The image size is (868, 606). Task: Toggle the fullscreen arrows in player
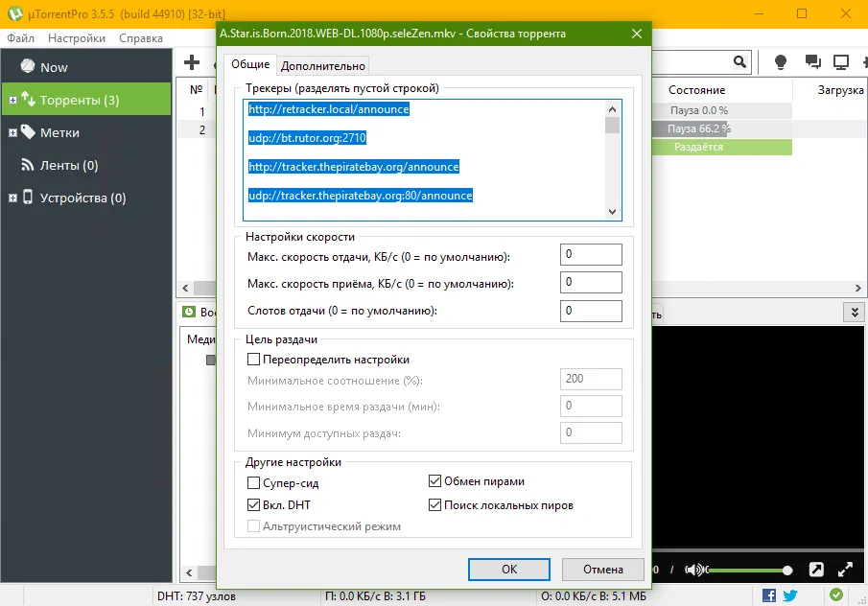pos(845,570)
